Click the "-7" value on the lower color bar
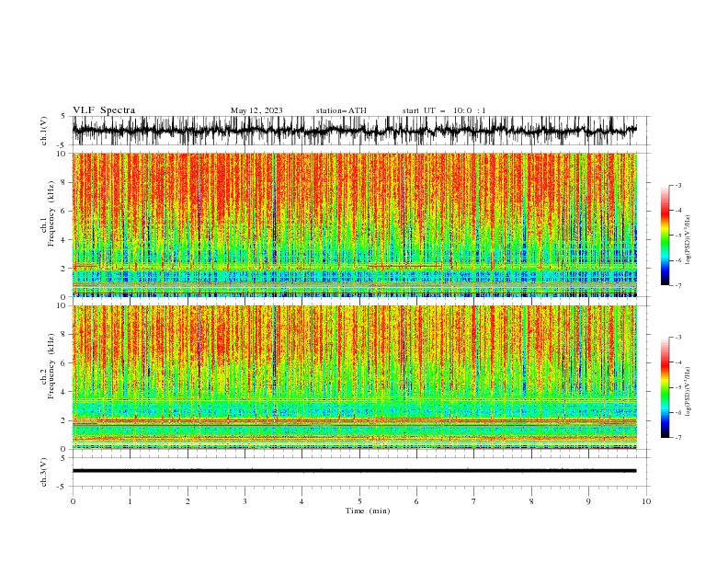728x563 pixels. pos(677,438)
